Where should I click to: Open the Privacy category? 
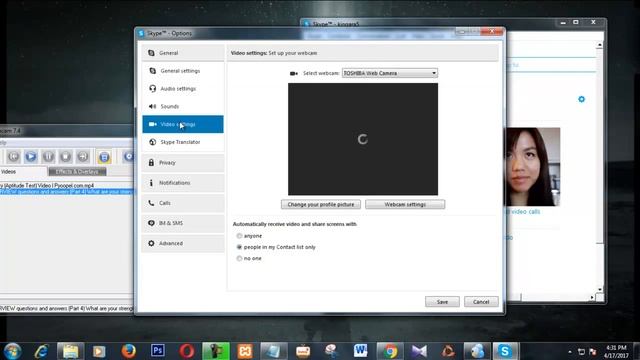coord(183,162)
